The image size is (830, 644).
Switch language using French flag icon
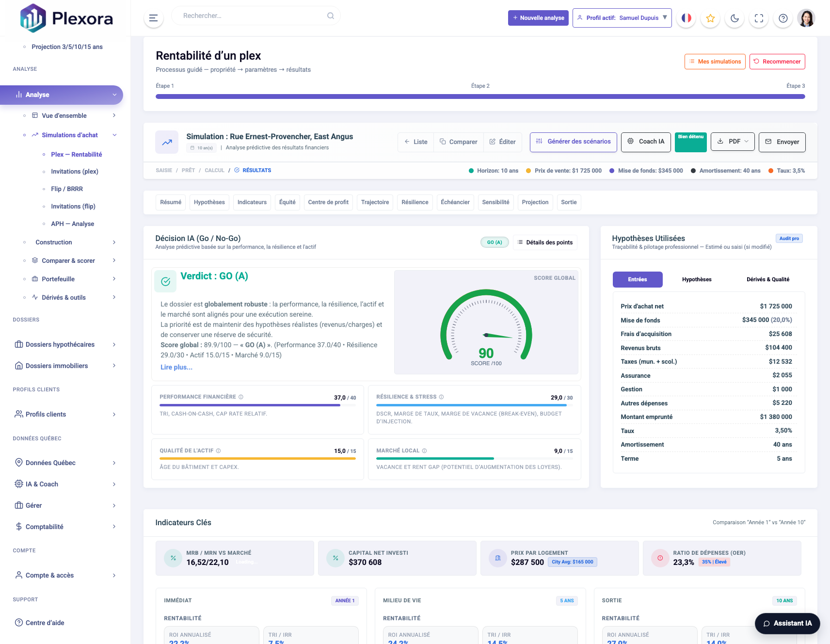click(686, 18)
